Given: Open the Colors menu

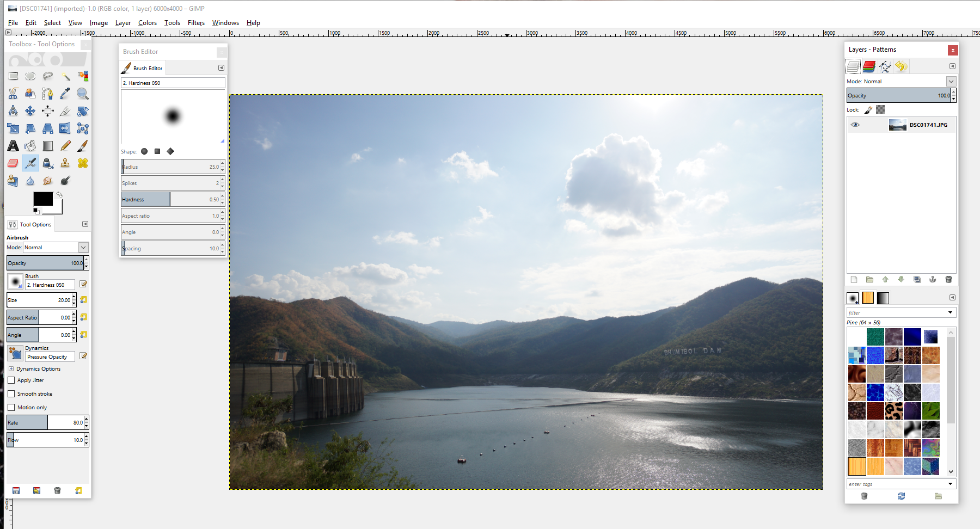Looking at the screenshot, I should tap(147, 23).
